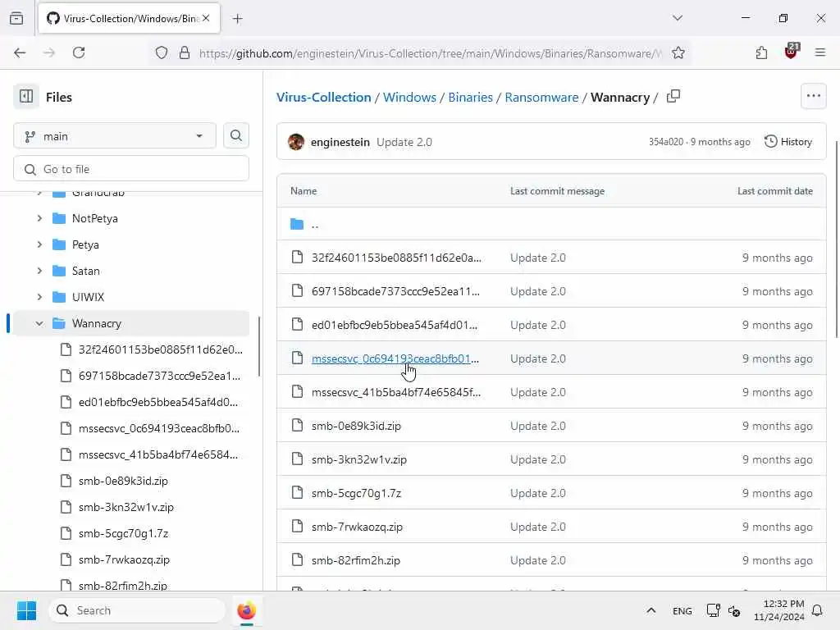Collapse the Wannacry folder
840x630 pixels.
point(39,323)
